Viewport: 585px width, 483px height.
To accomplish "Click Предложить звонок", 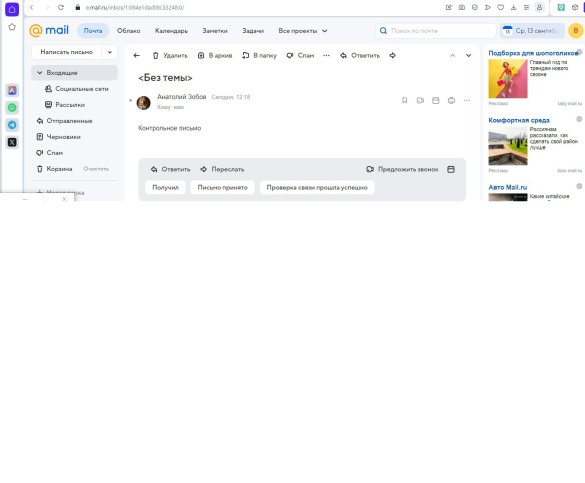I will pyautogui.click(x=402, y=169).
